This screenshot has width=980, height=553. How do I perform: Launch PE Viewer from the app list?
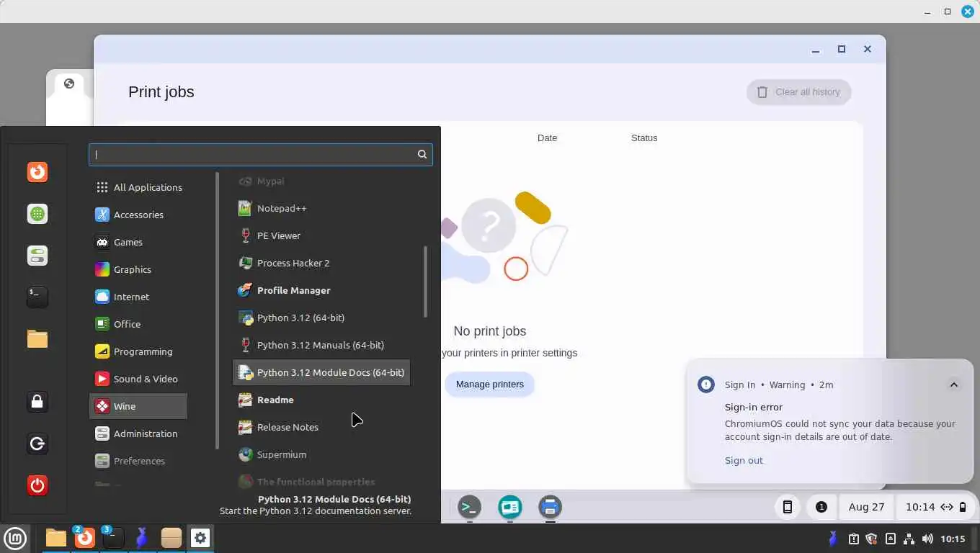(x=321, y=235)
